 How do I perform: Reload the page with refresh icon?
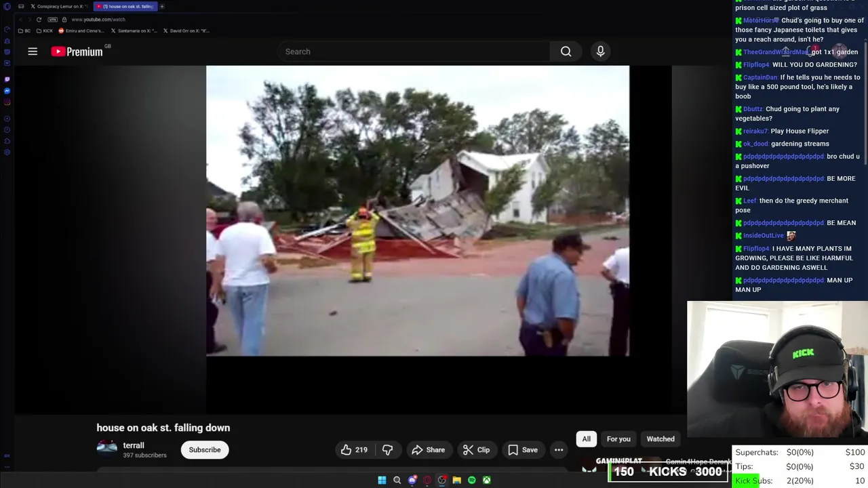pos(39,20)
